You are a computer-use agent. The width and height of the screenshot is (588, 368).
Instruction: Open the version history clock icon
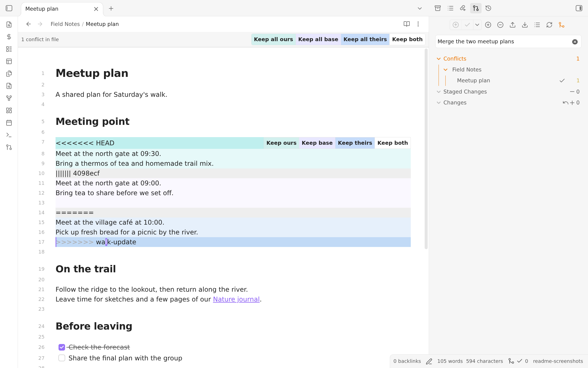(488, 8)
